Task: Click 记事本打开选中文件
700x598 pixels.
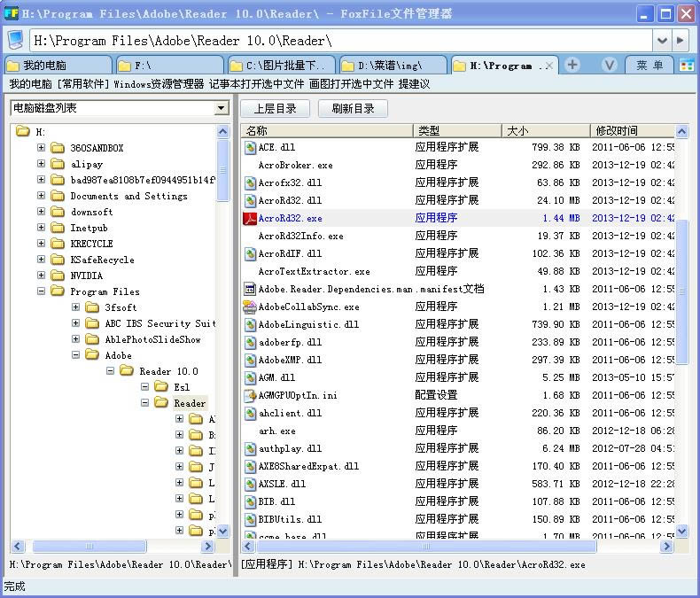Action: click(257, 84)
